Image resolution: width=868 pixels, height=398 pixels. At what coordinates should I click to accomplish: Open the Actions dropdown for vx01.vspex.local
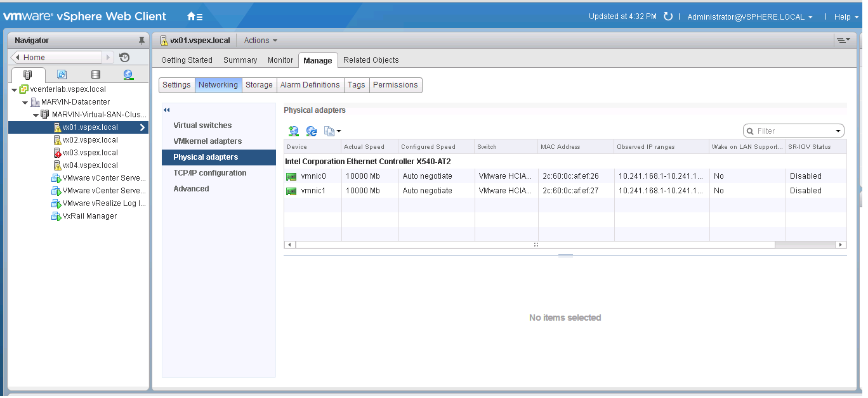[x=260, y=41]
